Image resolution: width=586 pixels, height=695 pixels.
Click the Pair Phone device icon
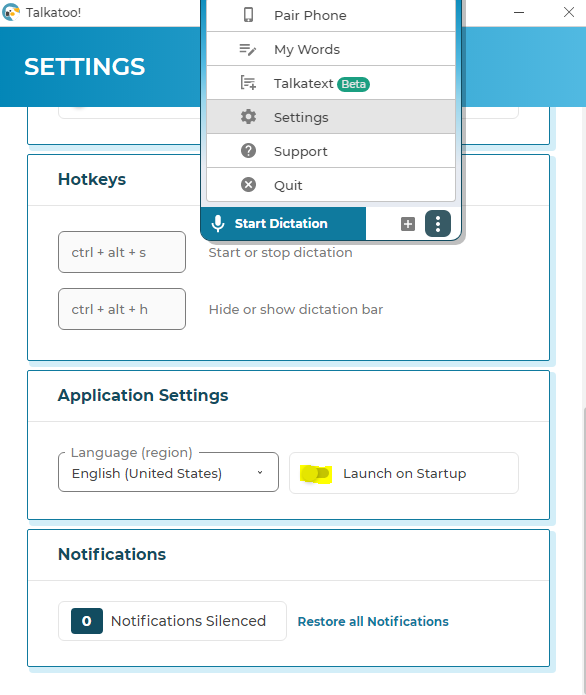point(248,15)
